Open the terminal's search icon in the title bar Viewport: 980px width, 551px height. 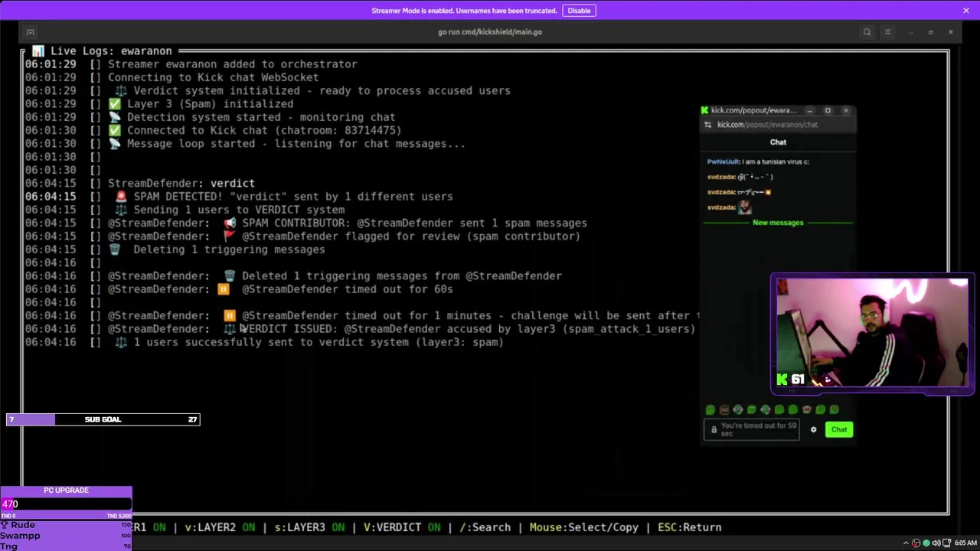[867, 31]
